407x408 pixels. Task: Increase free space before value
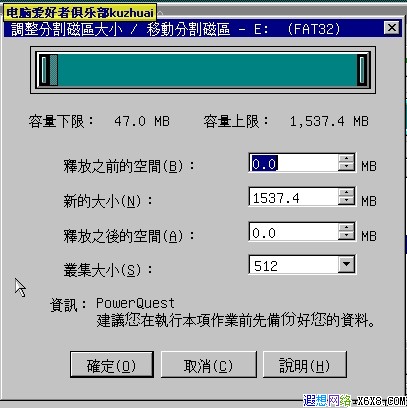tap(346, 159)
